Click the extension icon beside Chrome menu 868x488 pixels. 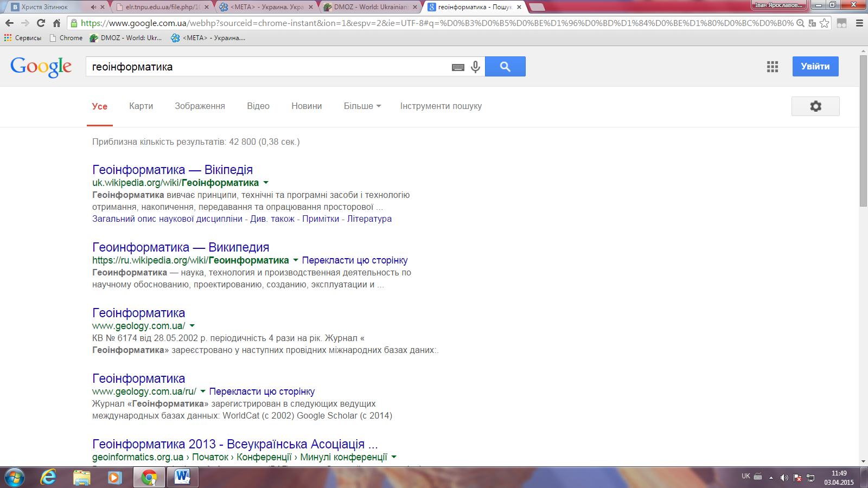tap(842, 23)
